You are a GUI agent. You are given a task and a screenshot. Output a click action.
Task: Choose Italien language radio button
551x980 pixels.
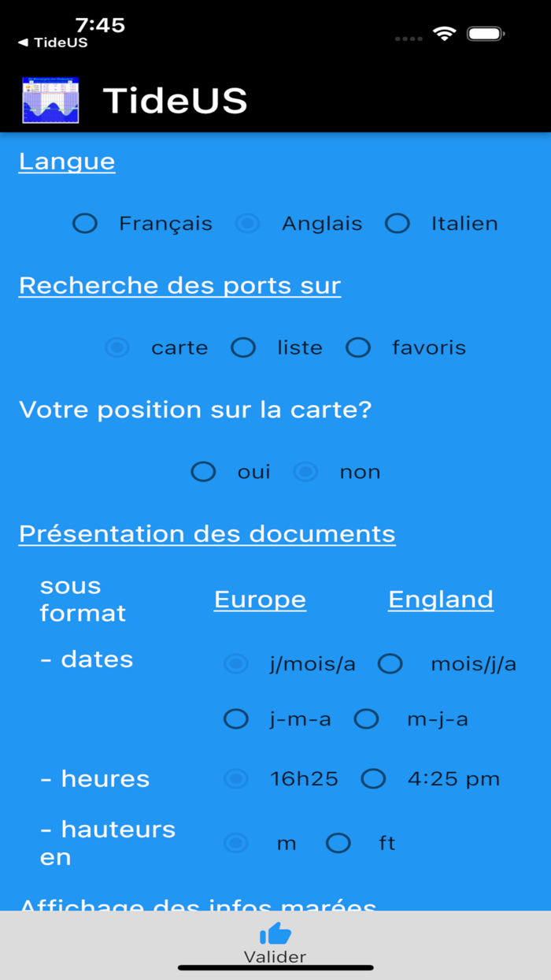click(x=398, y=224)
